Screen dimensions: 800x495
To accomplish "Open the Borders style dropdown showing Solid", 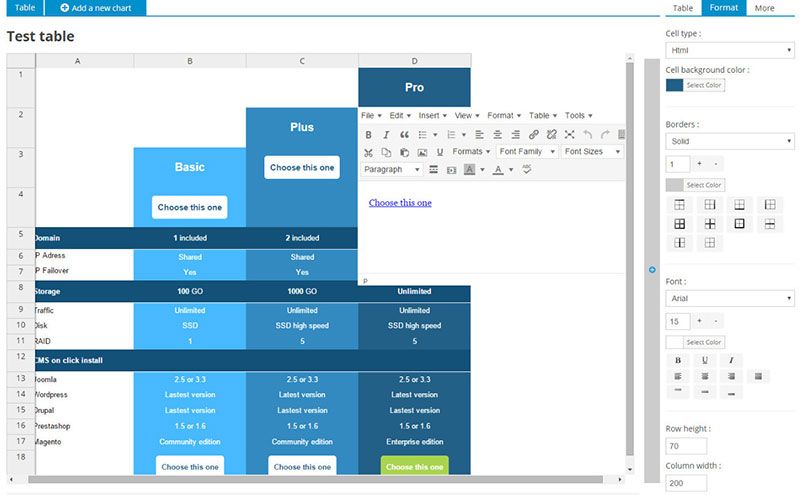I will click(x=730, y=141).
